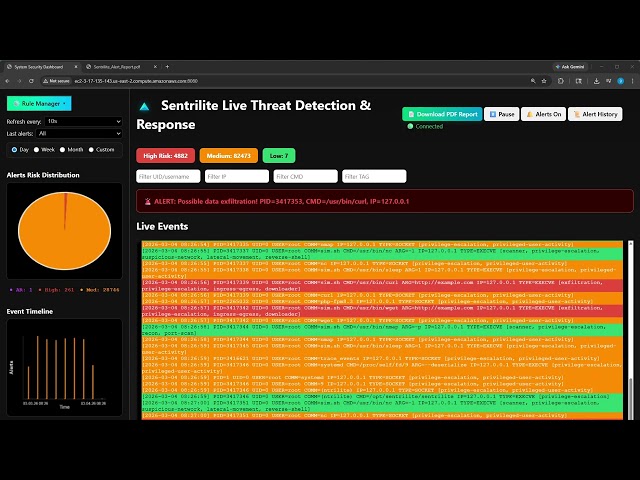
Task: Switch to Sentrilite_Alert_Report.pdf tab
Action: coord(117,67)
